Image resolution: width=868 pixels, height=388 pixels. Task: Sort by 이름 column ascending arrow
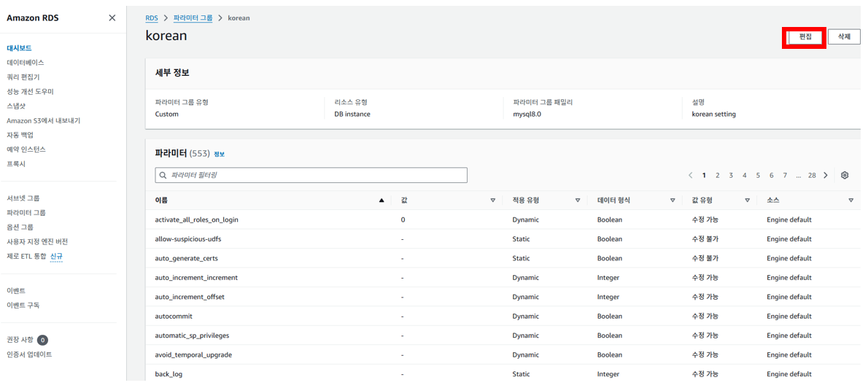[381, 201]
